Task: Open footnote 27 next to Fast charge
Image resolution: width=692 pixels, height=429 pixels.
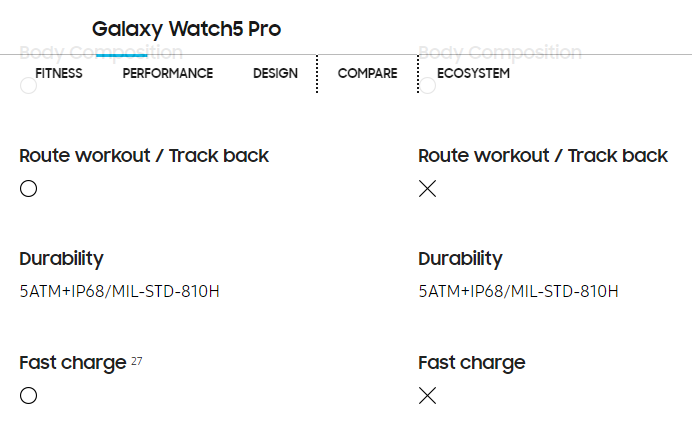Action: coord(137,360)
